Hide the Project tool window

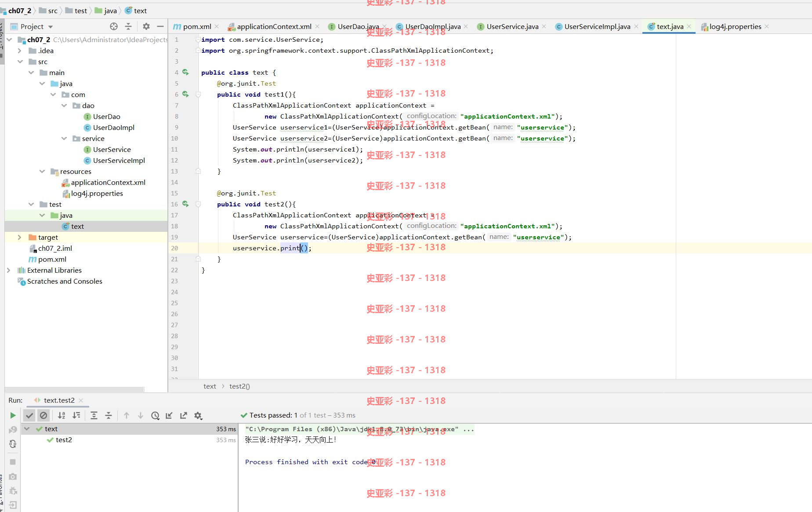pos(160,26)
